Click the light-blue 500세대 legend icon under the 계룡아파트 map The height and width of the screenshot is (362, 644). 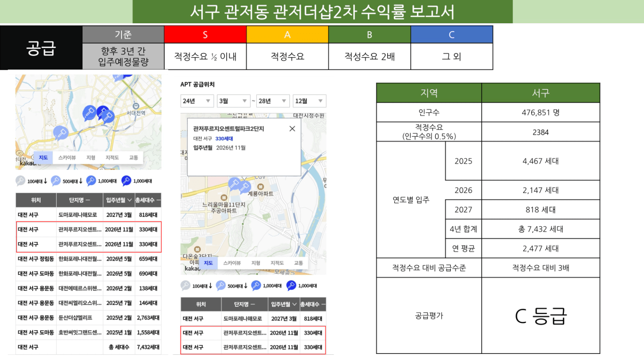click(x=221, y=285)
